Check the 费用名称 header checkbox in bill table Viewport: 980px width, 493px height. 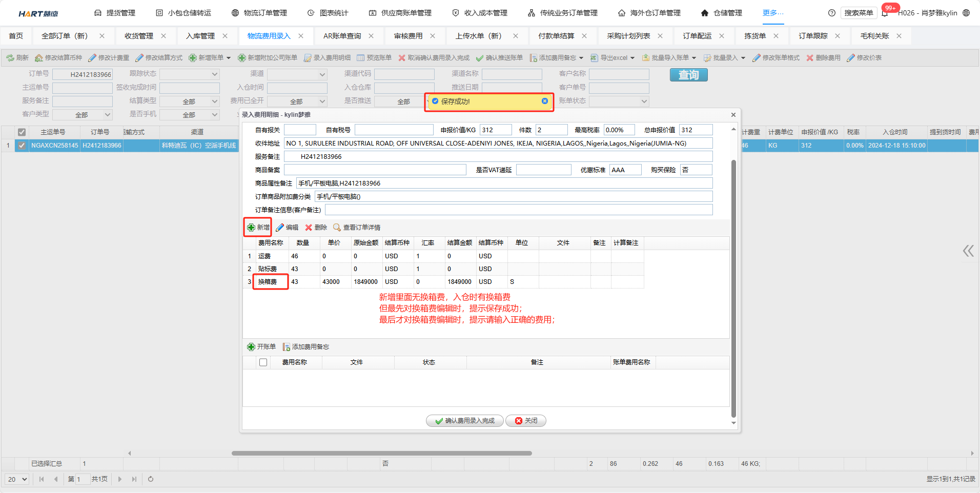(x=263, y=362)
